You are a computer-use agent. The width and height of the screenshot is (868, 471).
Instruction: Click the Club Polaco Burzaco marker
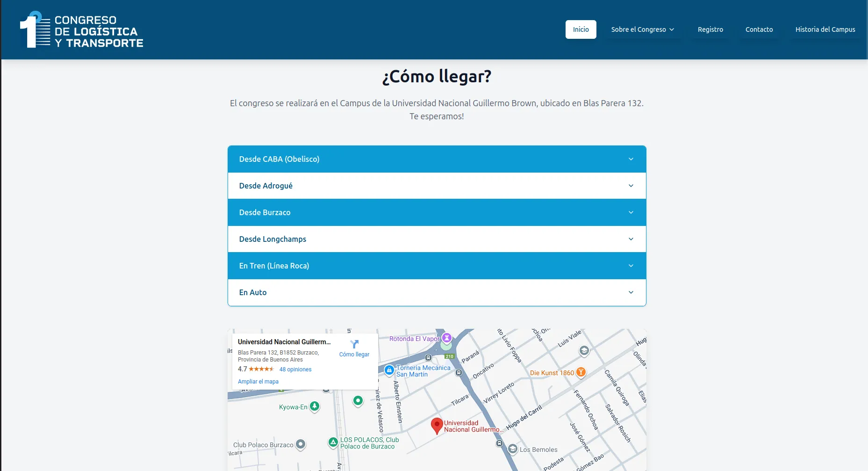pyautogui.click(x=301, y=444)
